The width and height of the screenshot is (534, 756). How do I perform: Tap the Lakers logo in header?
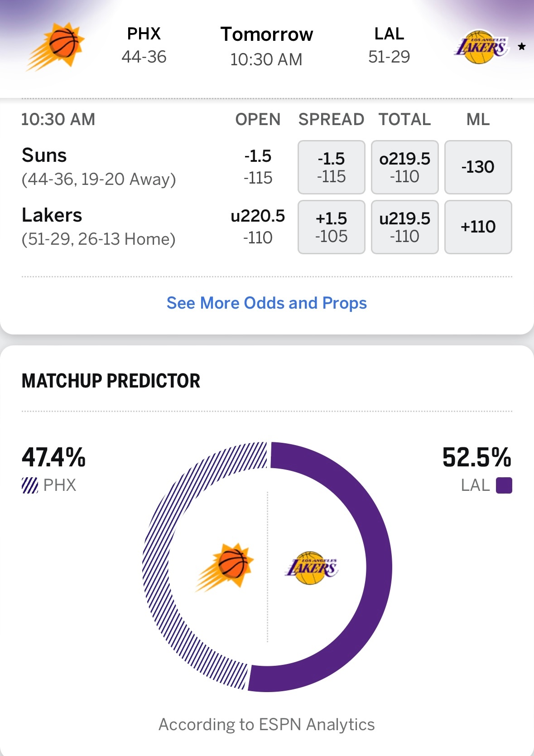[x=481, y=47]
